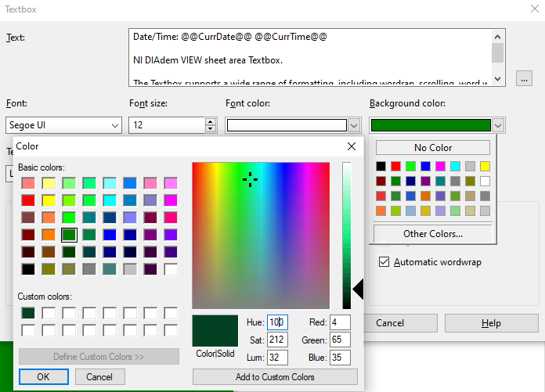Click the yellow swatch in background palette
Image resolution: width=545 pixels, height=392 pixels.
tap(485, 166)
